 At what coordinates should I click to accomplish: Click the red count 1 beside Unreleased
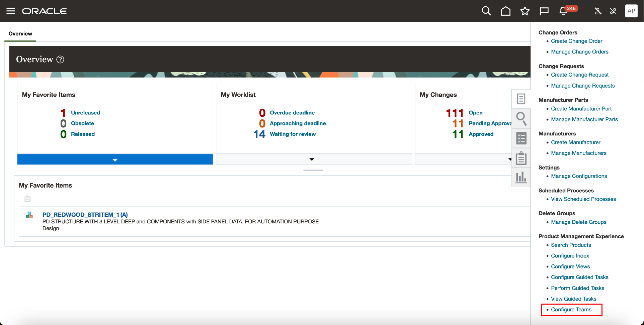[63, 113]
